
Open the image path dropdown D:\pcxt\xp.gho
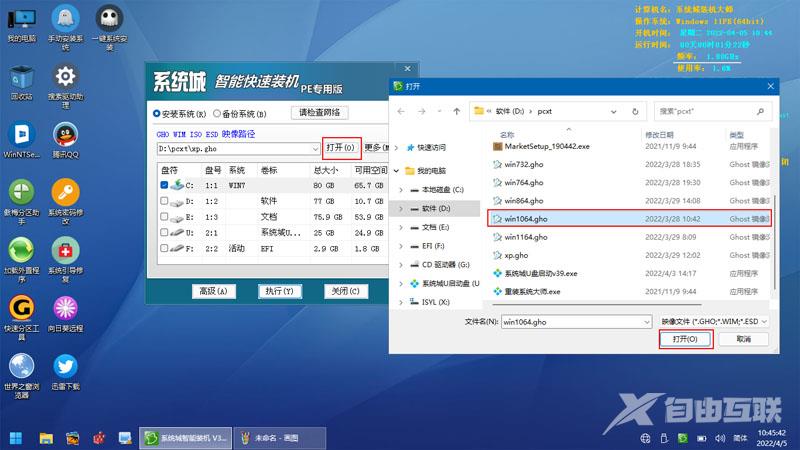[x=315, y=149]
